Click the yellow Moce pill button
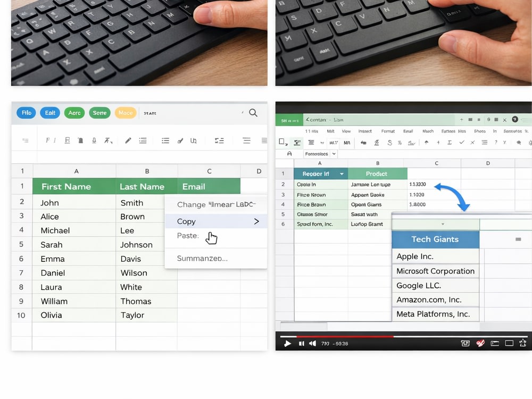532x399 pixels. (x=126, y=113)
